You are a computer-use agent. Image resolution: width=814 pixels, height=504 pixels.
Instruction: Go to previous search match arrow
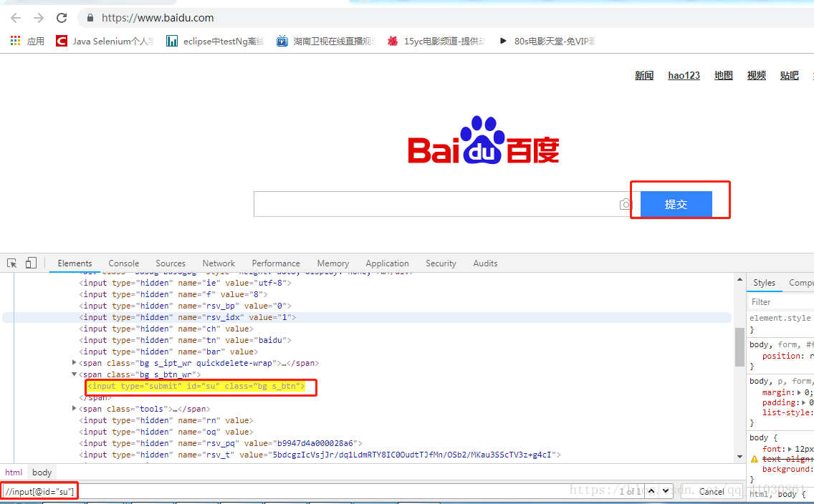[651, 491]
